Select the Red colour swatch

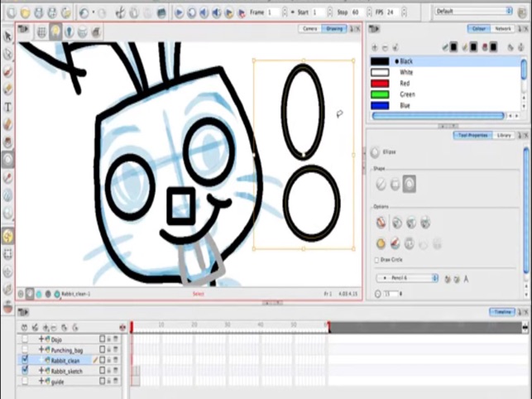coord(380,84)
